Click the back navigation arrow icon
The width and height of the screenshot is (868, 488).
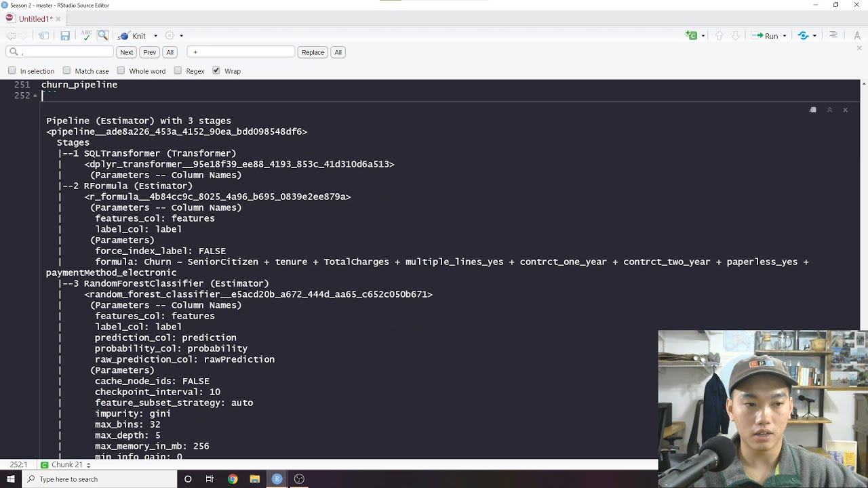tap(12, 35)
